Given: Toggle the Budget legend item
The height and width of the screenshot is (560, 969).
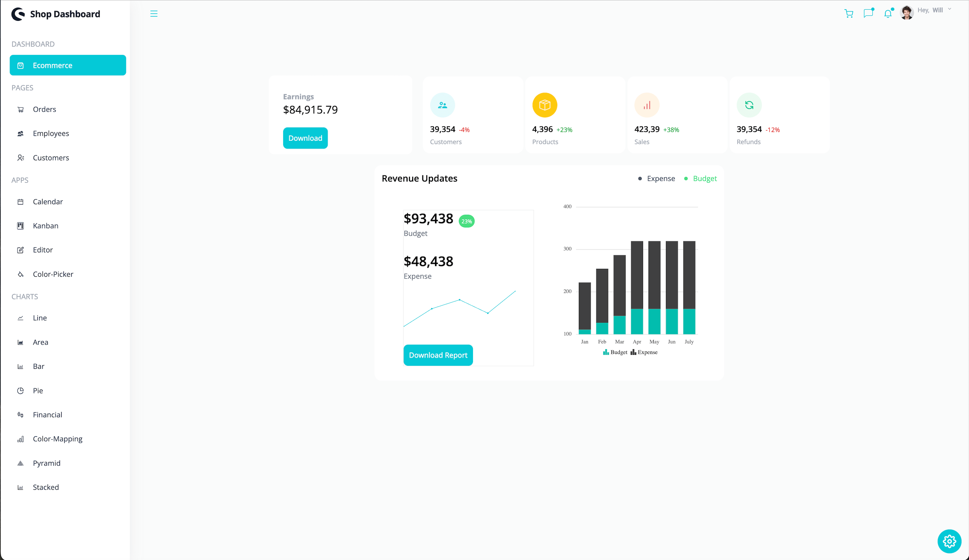Looking at the screenshot, I should 705,178.
